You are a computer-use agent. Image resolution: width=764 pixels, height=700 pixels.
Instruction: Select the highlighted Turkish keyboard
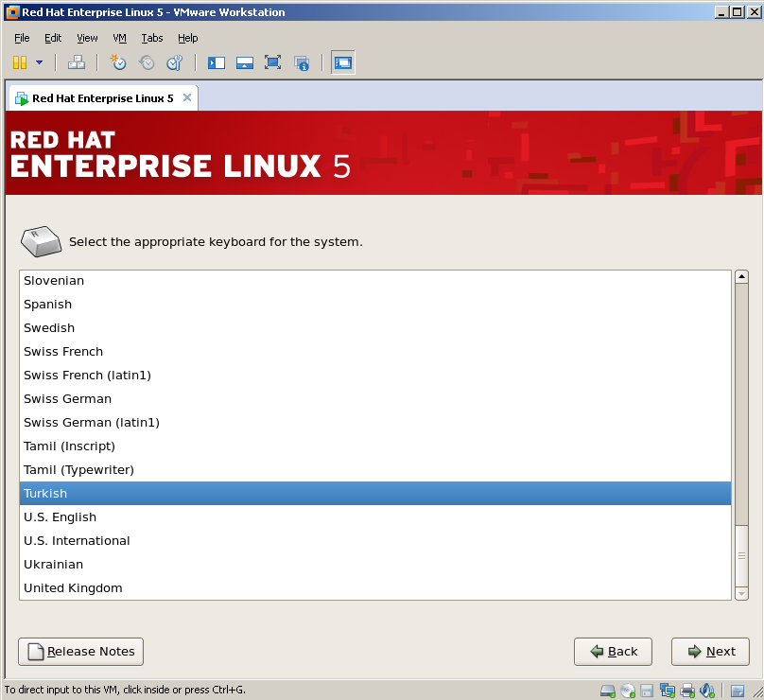375,494
